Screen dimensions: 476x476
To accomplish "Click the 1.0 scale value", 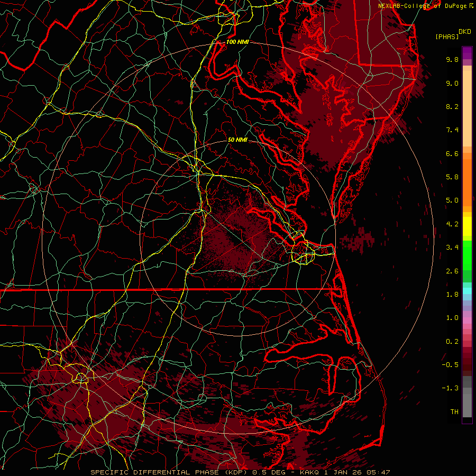I will [x=452, y=318].
